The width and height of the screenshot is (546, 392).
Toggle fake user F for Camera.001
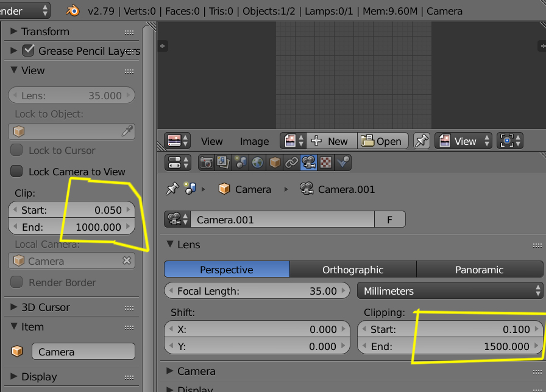tap(389, 219)
